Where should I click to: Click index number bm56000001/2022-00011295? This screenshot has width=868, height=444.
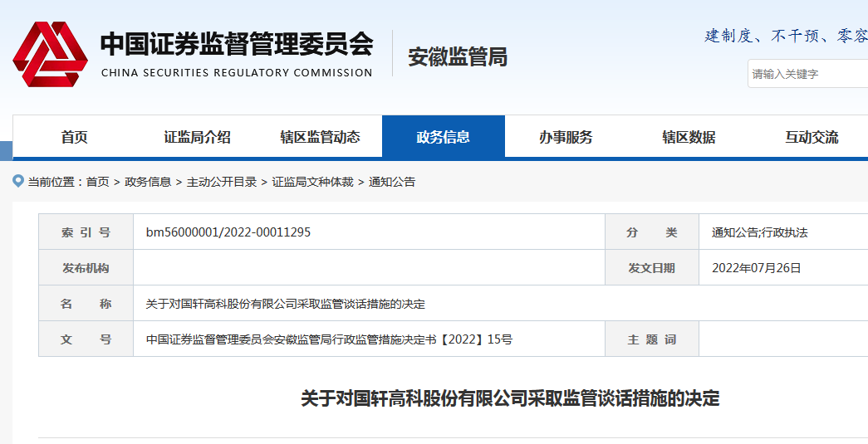tap(228, 232)
